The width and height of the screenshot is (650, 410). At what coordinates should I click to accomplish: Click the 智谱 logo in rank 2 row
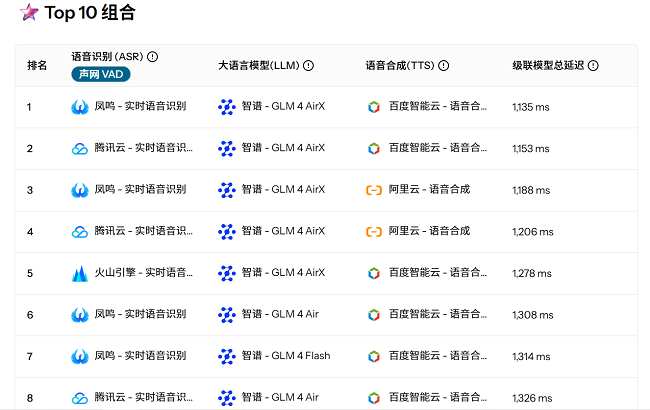(227, 148)
